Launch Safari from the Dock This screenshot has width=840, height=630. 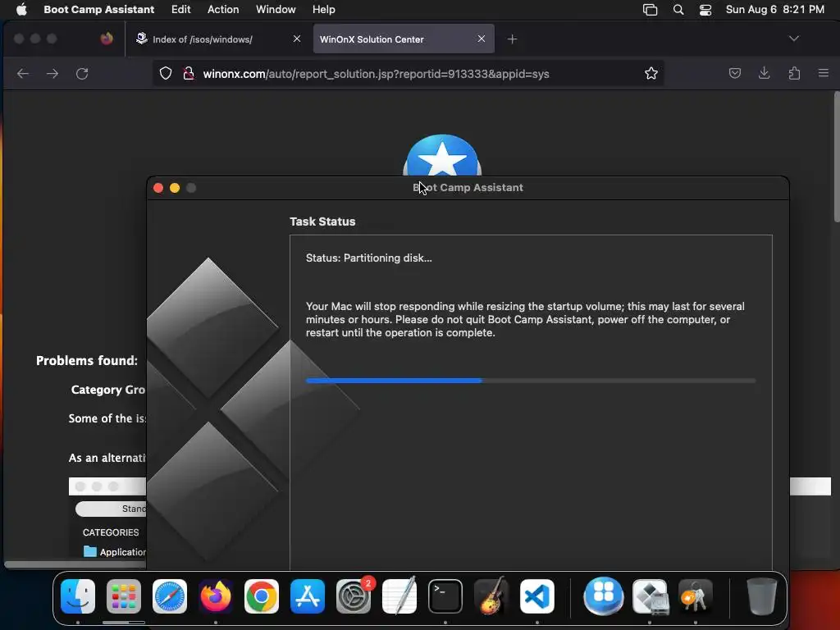coord(170,596)
